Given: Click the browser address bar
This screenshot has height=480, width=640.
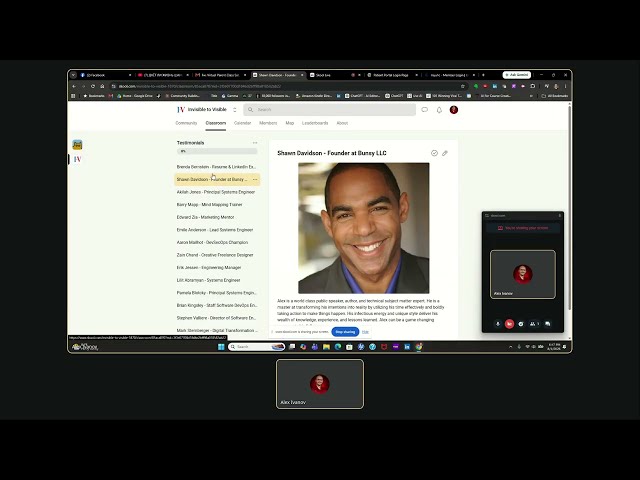Looking at the screenshot, I should point(286,86).
